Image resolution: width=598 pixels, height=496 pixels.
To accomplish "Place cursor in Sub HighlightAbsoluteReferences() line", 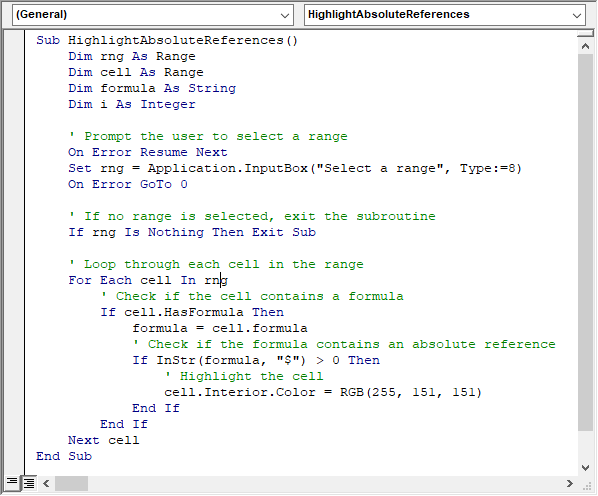I will [x=167, y=40].
